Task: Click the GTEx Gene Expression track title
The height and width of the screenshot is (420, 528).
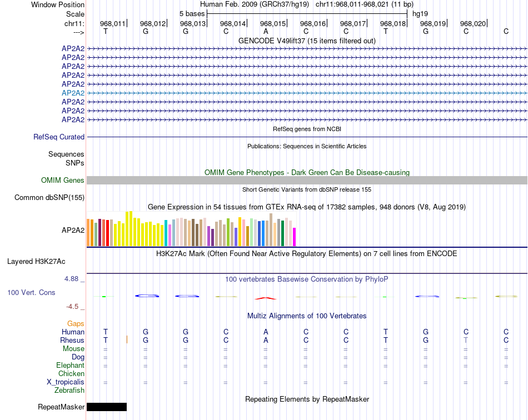Action: (307, 207)
